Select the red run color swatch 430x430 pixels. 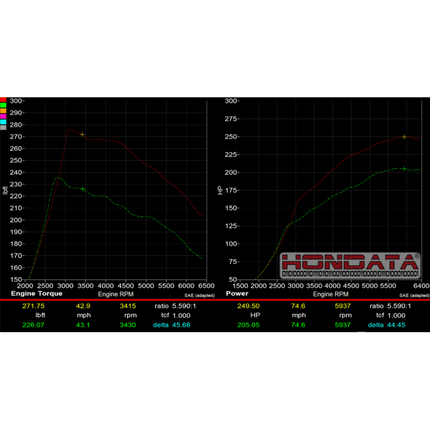point(3,100)
